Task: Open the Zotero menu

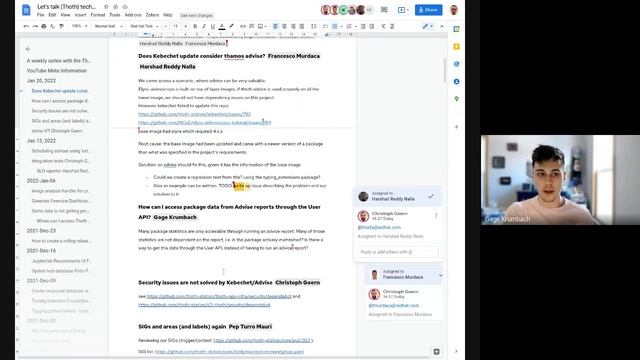Action: [x=152, y=15]
